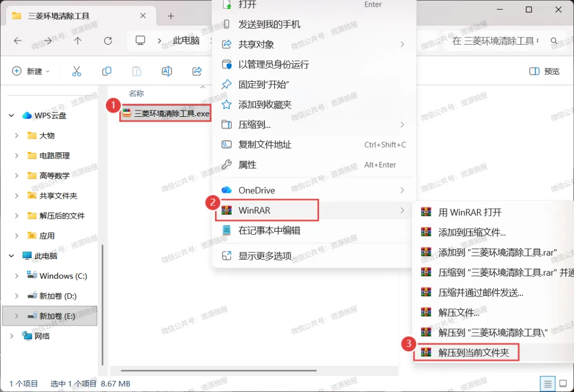
Task: Open a new tab with plus button
Action: 171,16
